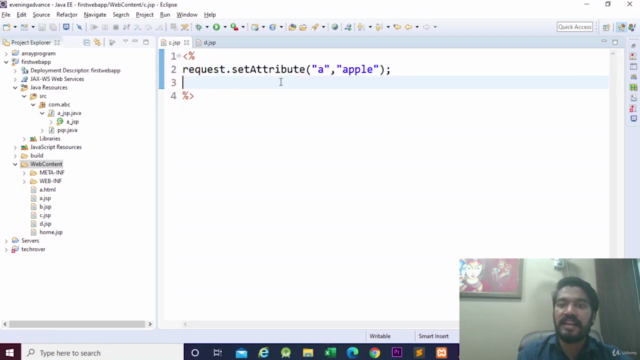640x360 pixels.
Task: Expand the META-INF folder
Action: click(24, 173)
